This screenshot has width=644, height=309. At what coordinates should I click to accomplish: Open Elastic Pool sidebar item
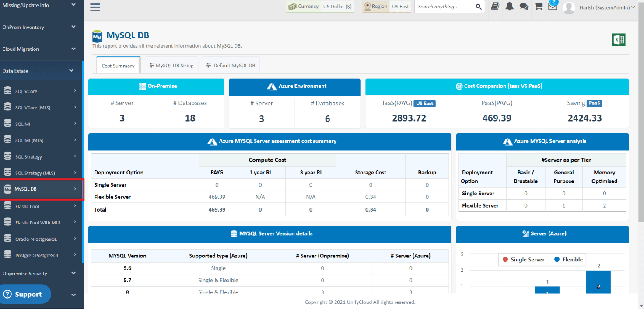pyautogui.click(x=42, y=206)
